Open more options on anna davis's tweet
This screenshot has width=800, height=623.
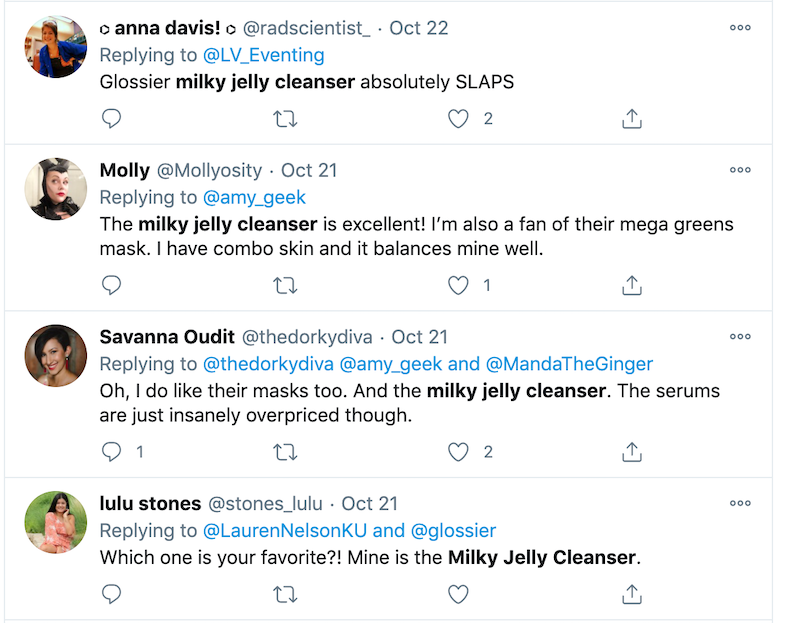point(740,28)
